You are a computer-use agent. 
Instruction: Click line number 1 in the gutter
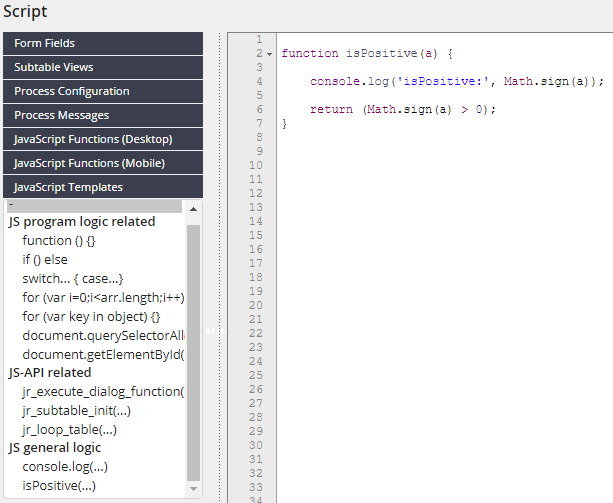(x=260, y=39)
